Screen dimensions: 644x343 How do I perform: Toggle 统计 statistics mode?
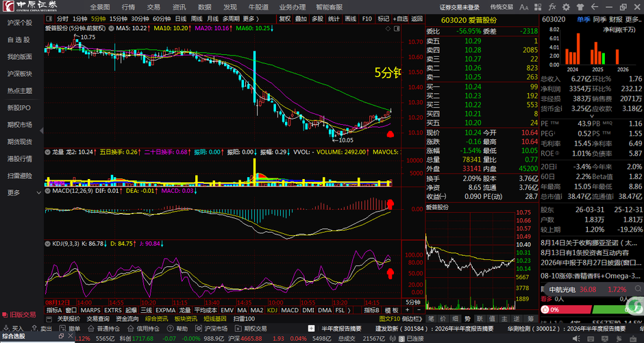coord(334,19)
